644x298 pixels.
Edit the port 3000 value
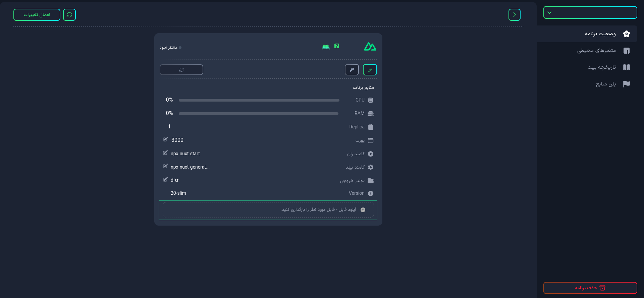[165, 139]
